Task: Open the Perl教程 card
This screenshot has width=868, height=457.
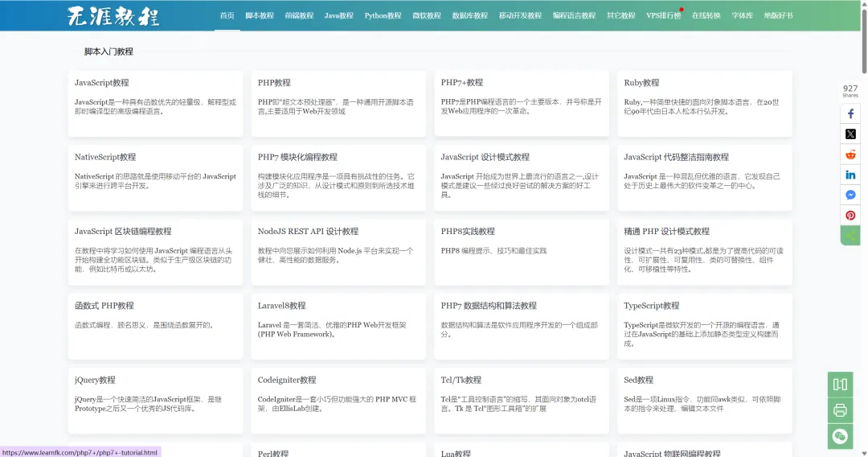Action: (338, 450)
